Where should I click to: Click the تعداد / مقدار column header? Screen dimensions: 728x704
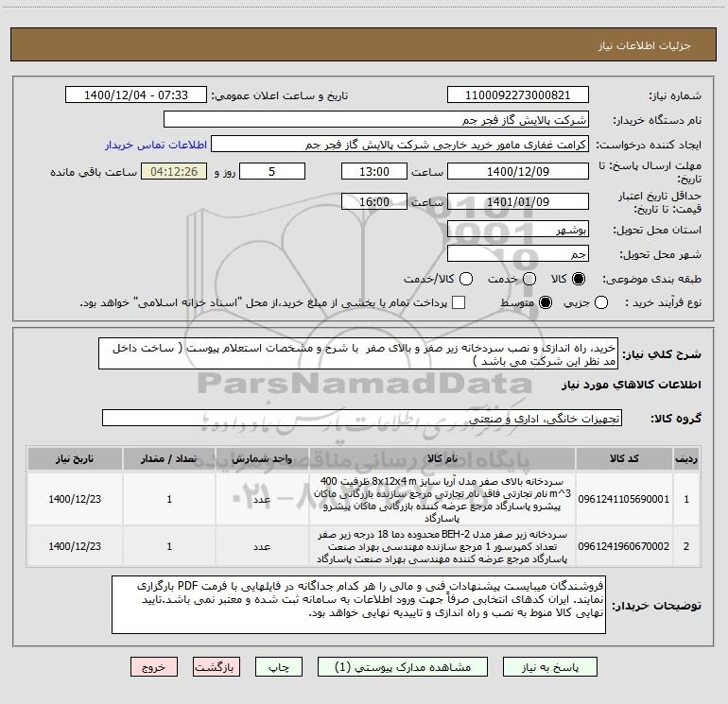point(169,458)
